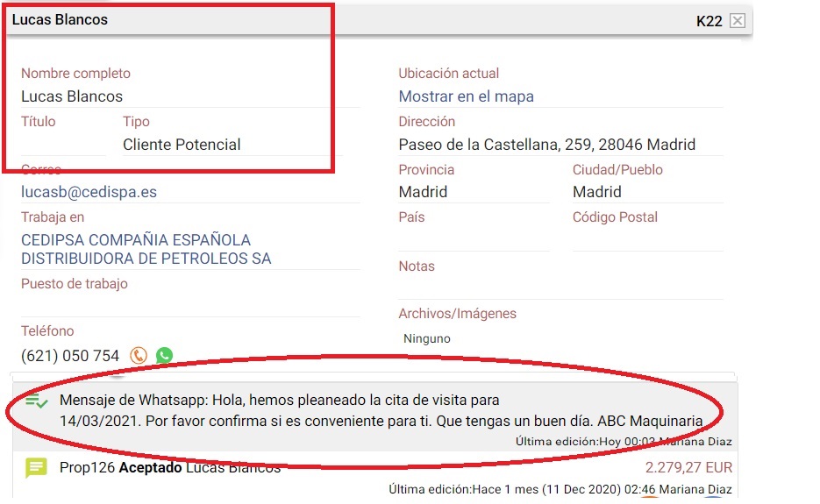Click the Notas field
The image size is (820, 504).
coord(560,288)
